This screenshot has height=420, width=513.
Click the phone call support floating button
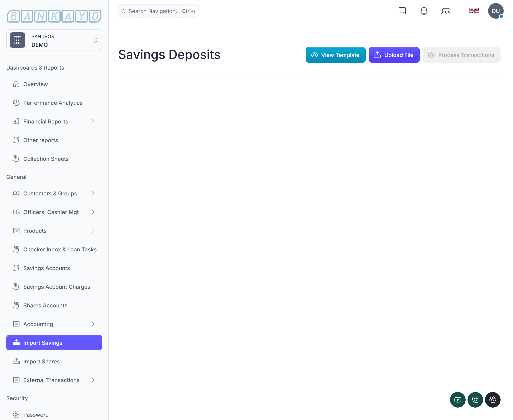coord(475,400)
